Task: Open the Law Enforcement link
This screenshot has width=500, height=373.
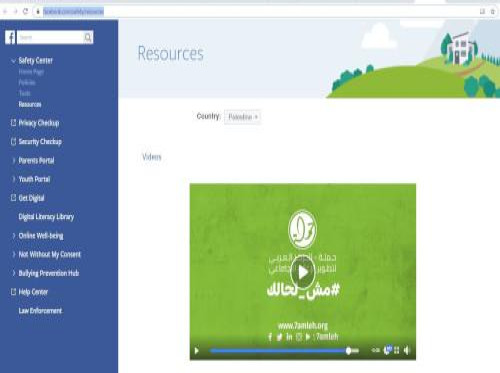Action: click(40, 311)
